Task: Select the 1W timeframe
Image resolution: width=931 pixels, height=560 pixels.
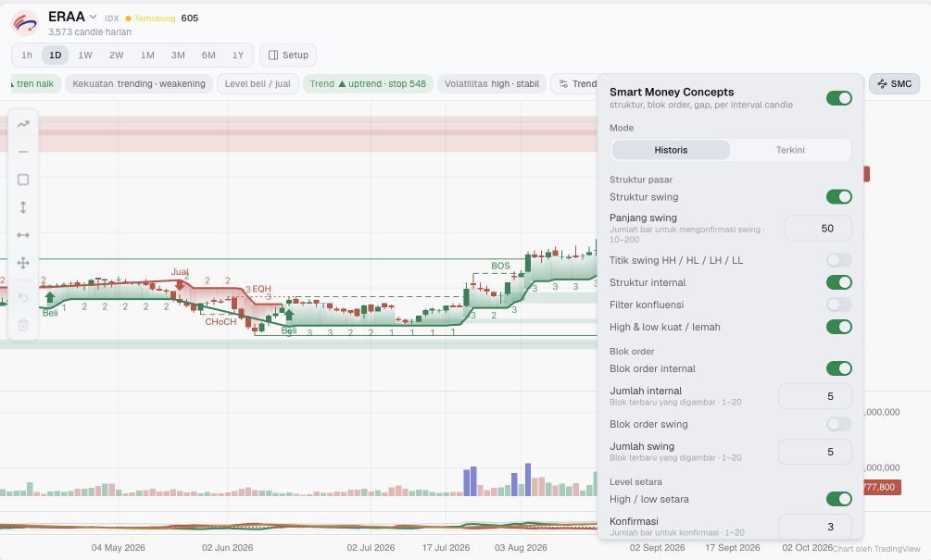Action: pos(85,56)
